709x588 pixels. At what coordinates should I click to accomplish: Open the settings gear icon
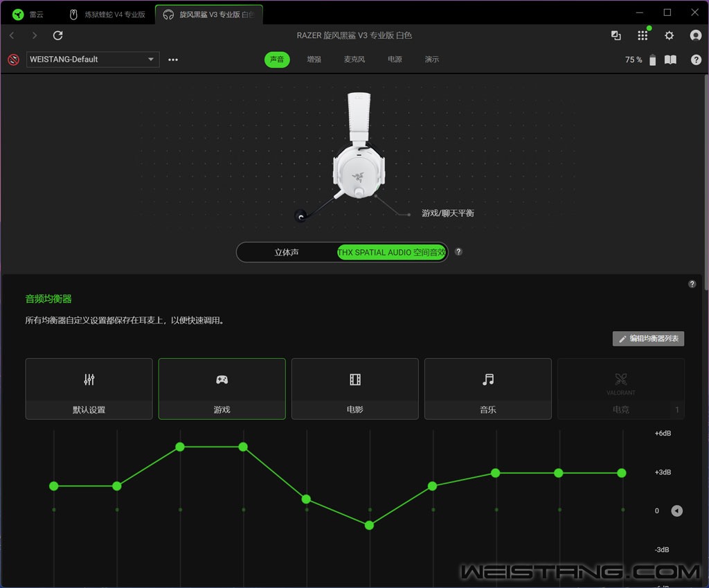669,35
